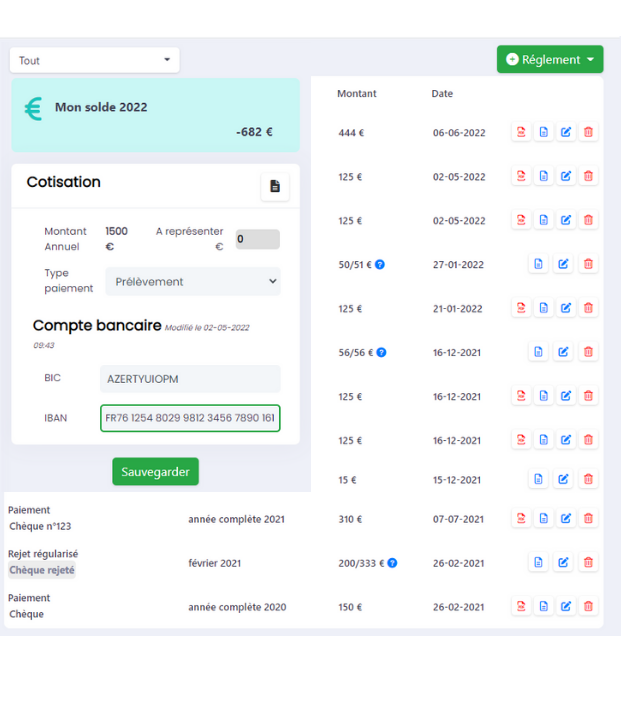
Task: Show info tooltip beside 200/333 €
Action: click(x=392, y=563)
